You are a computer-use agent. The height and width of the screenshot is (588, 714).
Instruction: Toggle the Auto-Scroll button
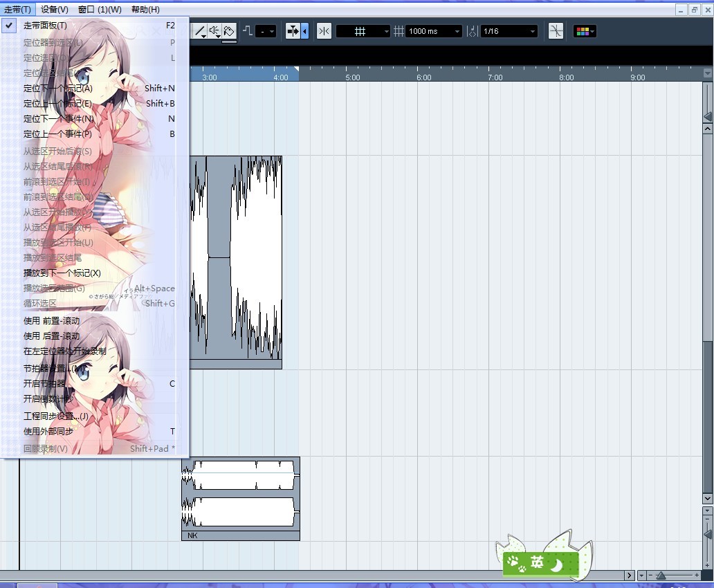tap(293, 31)
